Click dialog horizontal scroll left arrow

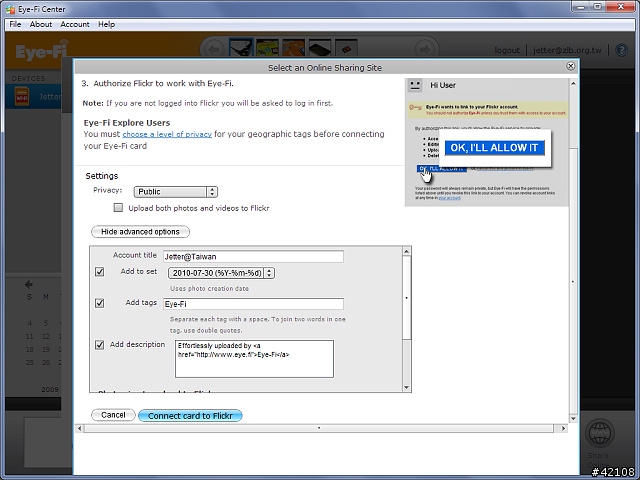80,428
